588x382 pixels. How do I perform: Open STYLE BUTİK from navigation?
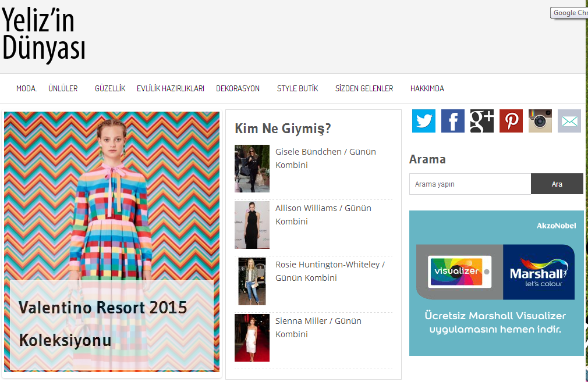click(x=297, y=89)
